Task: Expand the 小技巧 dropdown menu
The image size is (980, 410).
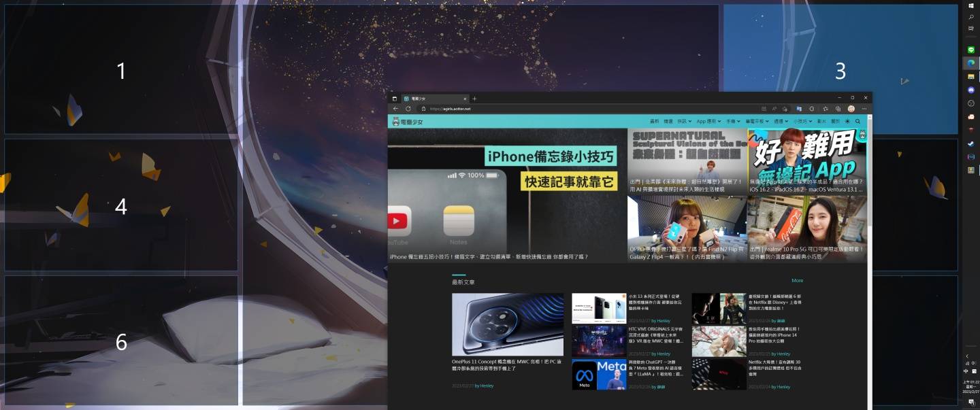Action: click(x=802, y=121)
